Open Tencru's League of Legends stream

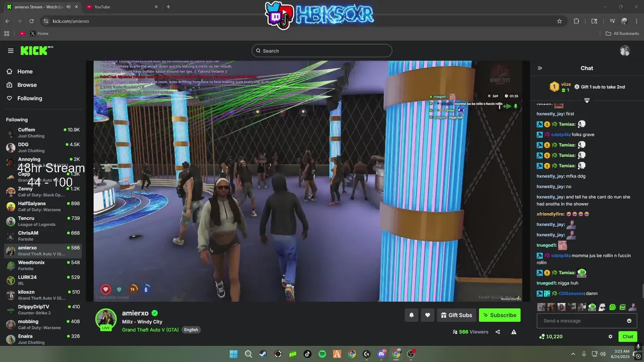tap(43, 221)
